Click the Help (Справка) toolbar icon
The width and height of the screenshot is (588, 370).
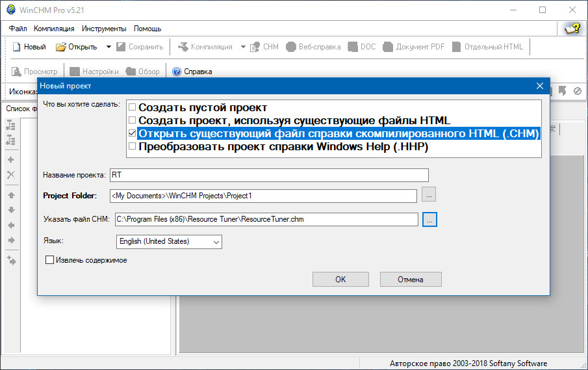point(177,72)
